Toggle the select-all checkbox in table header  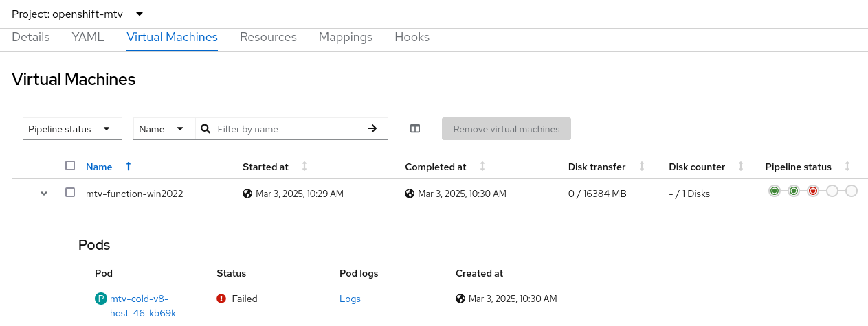(x=70, y=165)
